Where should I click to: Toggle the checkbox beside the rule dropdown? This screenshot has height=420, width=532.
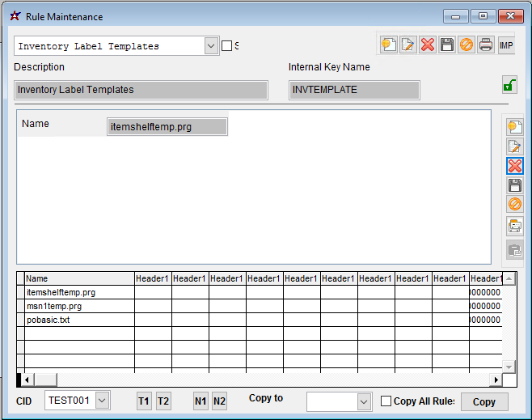227,46
